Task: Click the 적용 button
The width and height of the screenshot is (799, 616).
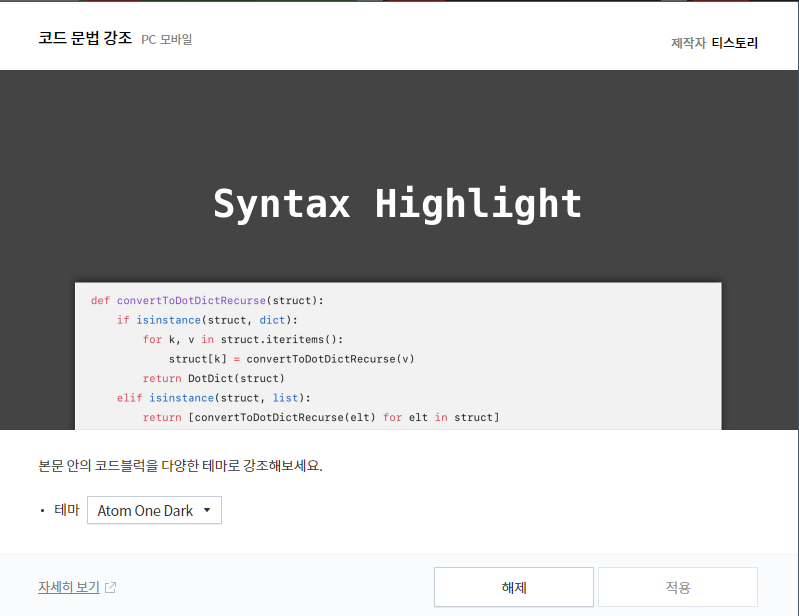Action: (x=678, y=587)
